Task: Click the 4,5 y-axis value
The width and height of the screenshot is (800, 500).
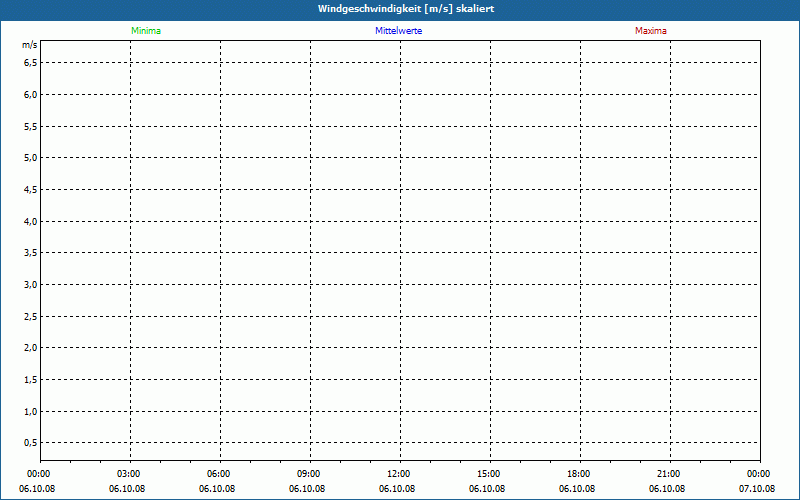Action: 31,190
